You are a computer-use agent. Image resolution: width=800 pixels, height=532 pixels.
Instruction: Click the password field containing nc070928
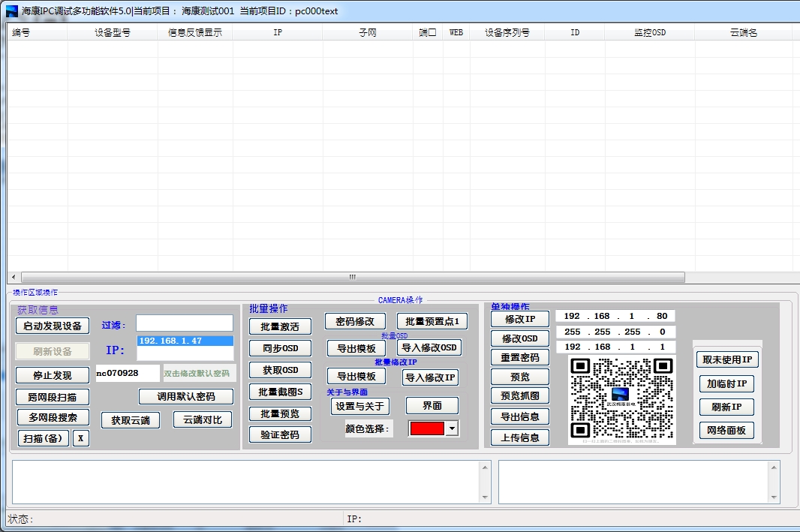[128, 373]
